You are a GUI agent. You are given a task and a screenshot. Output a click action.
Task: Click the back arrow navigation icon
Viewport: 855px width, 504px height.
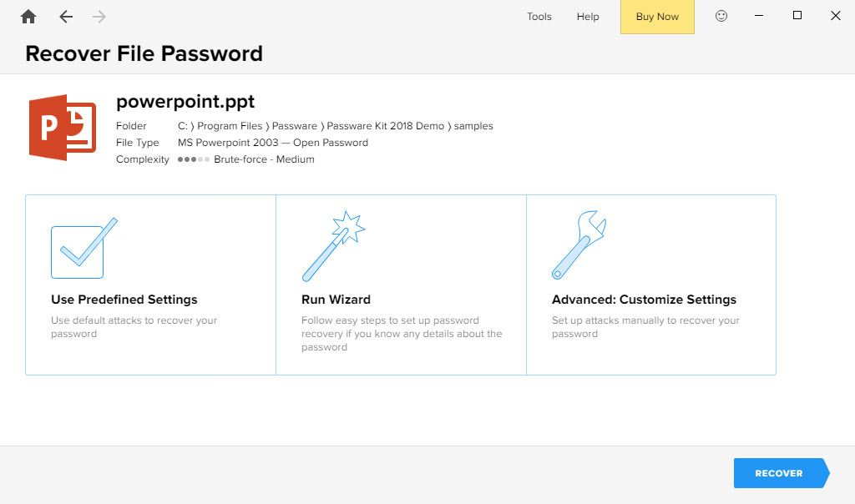tap(66, 17)
